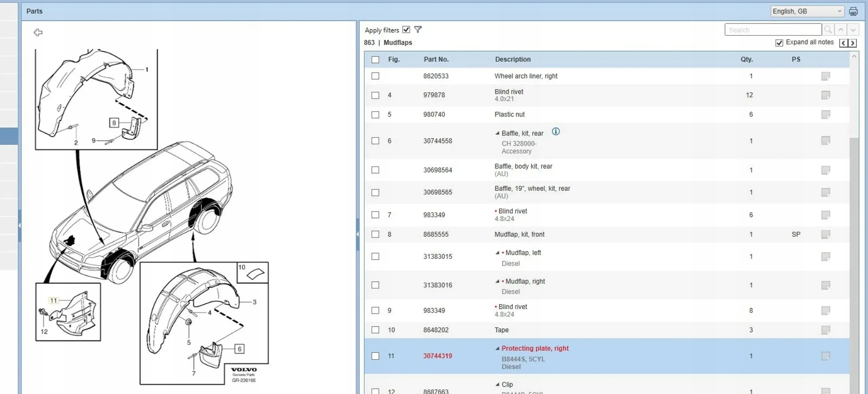Click the printer icon
The width and height of the screenshot is (868, 394).
853,11
